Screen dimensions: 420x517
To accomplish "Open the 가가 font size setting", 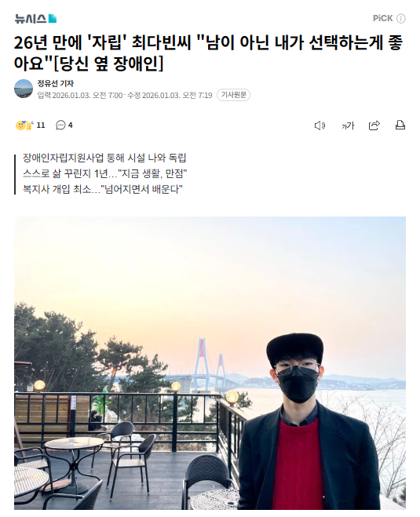I will 348,126.
